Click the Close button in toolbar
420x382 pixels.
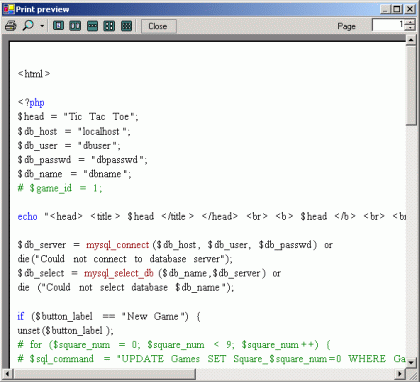coord(158,26)
